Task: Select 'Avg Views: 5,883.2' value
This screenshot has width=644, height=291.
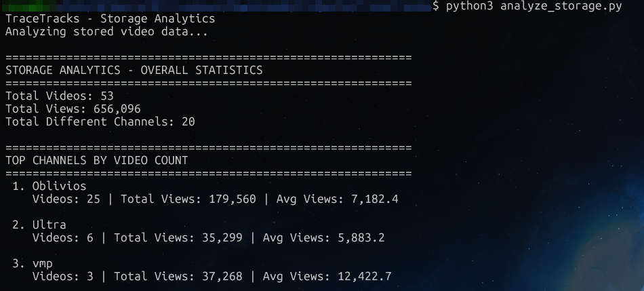Action: click(323, 237)
